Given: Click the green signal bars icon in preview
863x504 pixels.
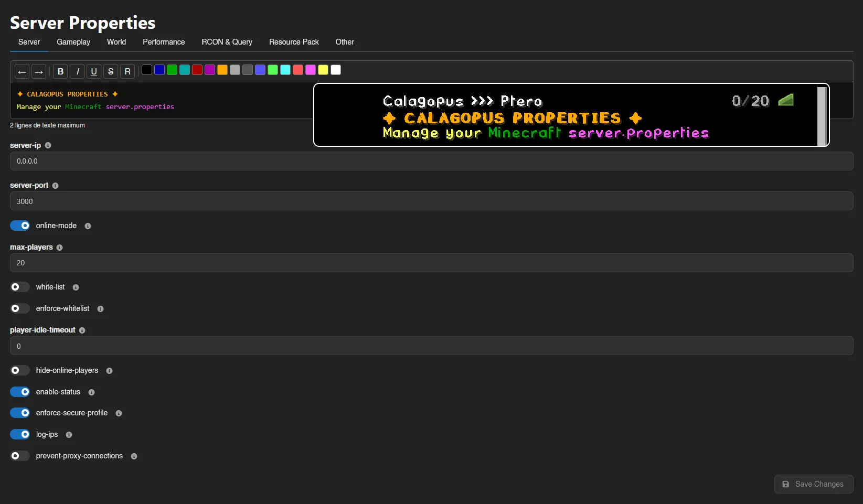Looking at the screenshot, I should click(785, 100).
